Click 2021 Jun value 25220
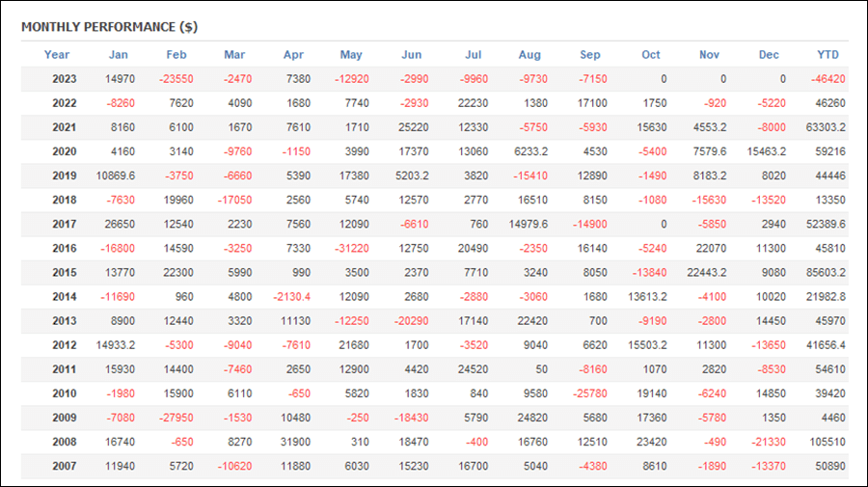 tap(413, 127)
